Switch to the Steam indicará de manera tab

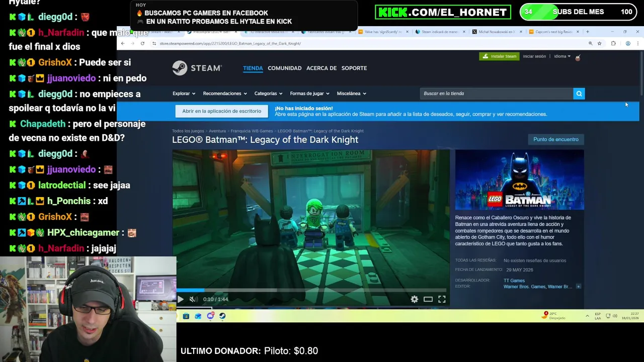coord(440,32)
